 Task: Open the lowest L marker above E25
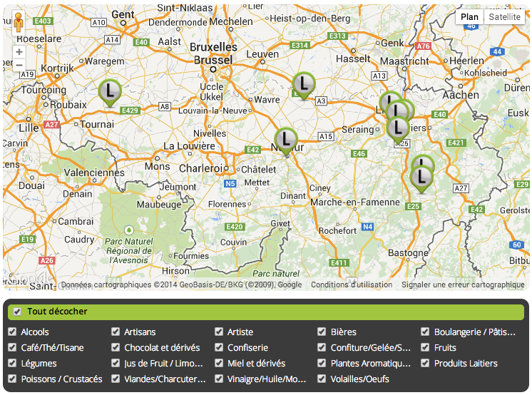click(421, 180)
